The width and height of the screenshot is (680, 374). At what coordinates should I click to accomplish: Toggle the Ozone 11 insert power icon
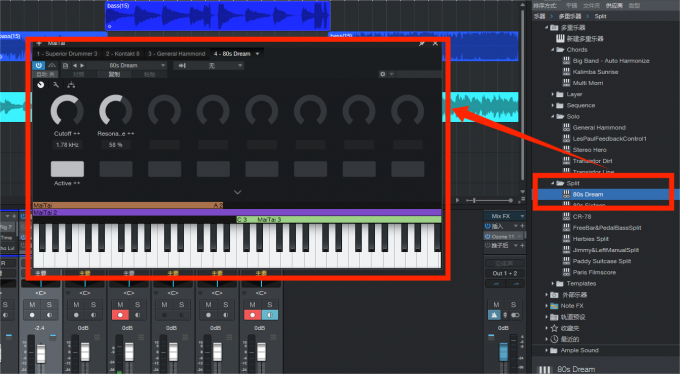coord(487,236)
